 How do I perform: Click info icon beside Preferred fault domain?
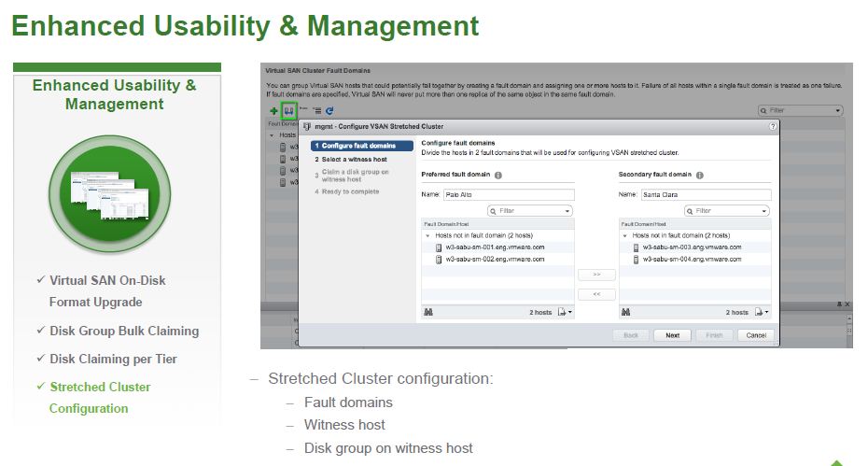click(497, 175)
